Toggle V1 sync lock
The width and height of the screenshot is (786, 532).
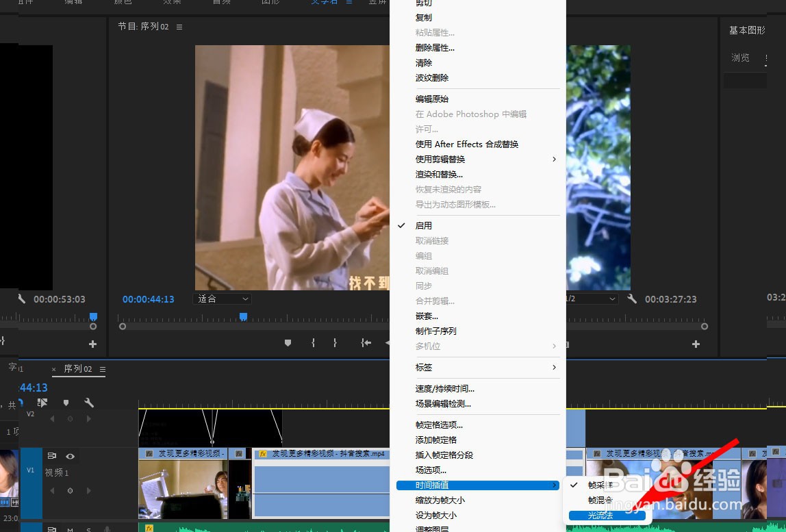[x=51, y=456]
